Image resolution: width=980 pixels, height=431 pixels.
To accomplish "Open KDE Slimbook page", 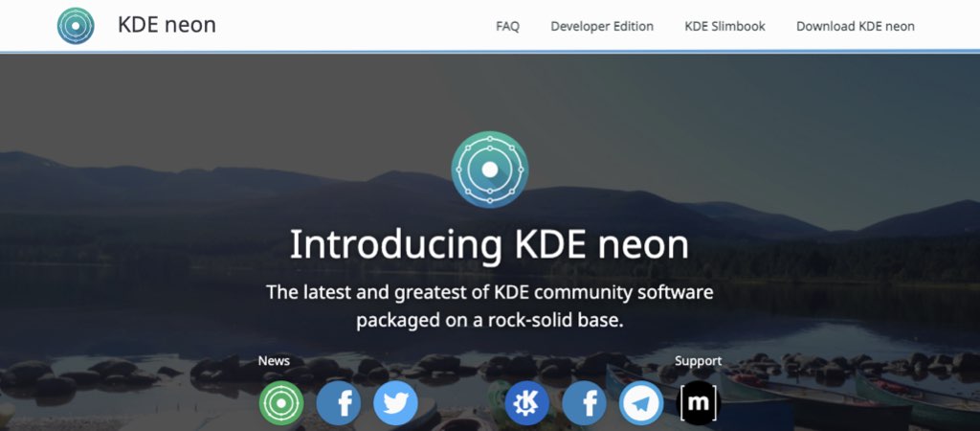I will point(725,26).
